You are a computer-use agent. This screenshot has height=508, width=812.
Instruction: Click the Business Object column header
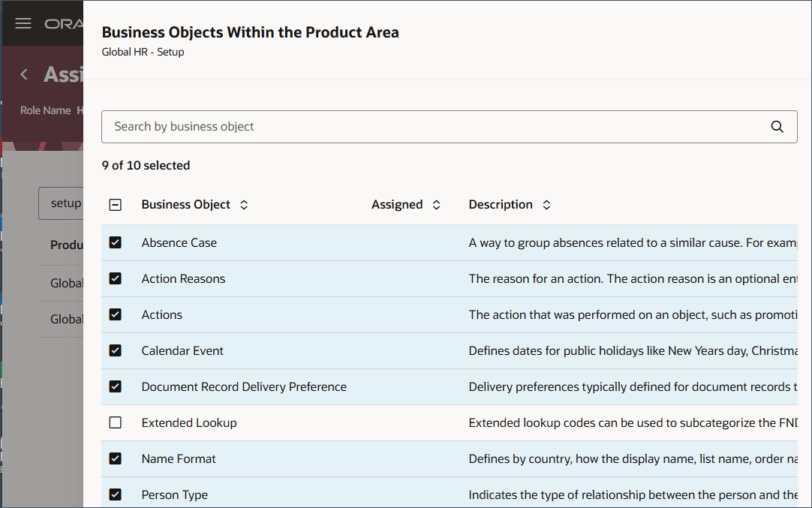tap(186, 205)
